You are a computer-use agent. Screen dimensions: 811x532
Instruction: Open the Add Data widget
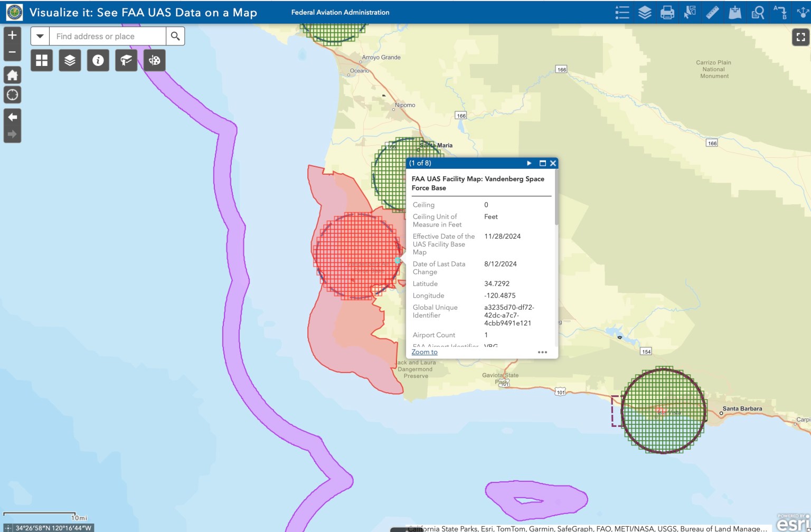click(x=735, y=12)
